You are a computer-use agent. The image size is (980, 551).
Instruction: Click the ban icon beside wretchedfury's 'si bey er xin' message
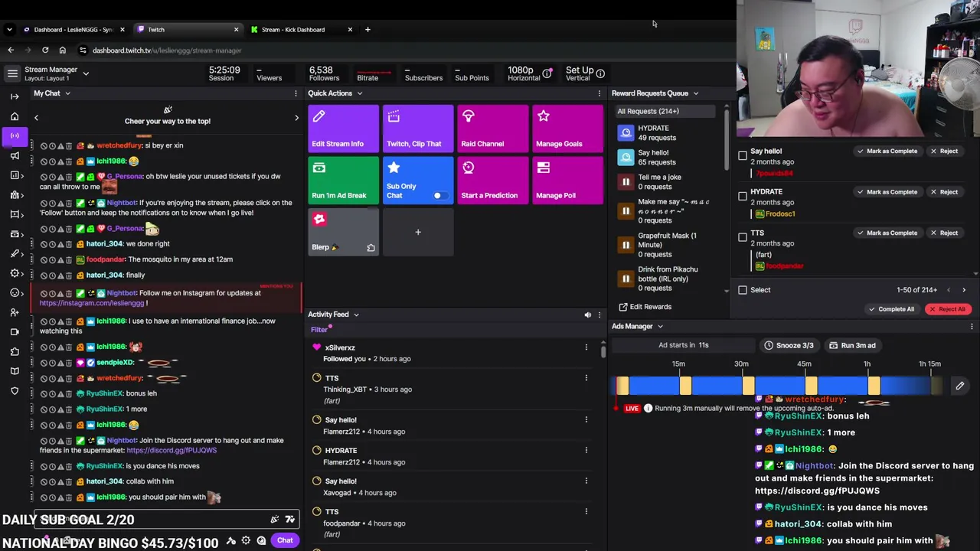[x=44, y=145]
